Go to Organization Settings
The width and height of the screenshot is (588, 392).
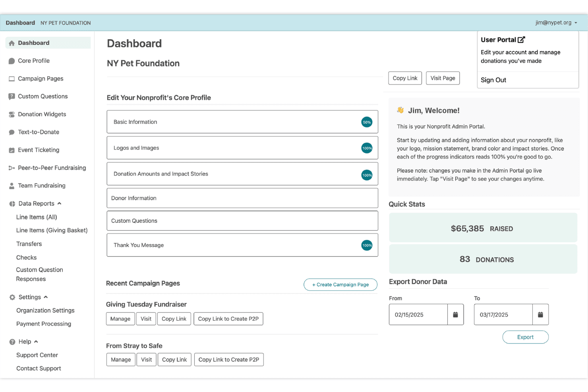pos(45,311)
